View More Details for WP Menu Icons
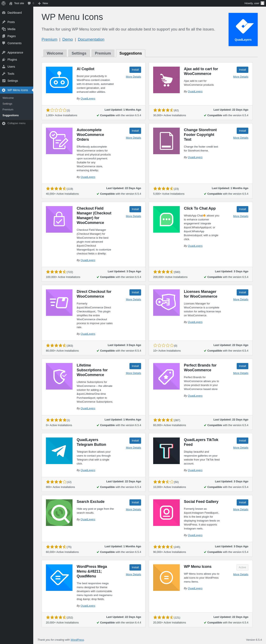 tap(240, 574)
